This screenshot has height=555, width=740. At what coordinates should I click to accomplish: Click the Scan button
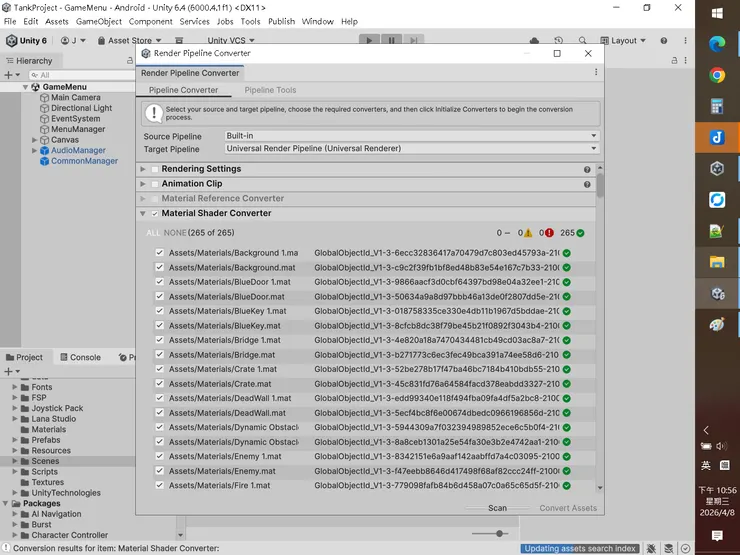point(497,508)
